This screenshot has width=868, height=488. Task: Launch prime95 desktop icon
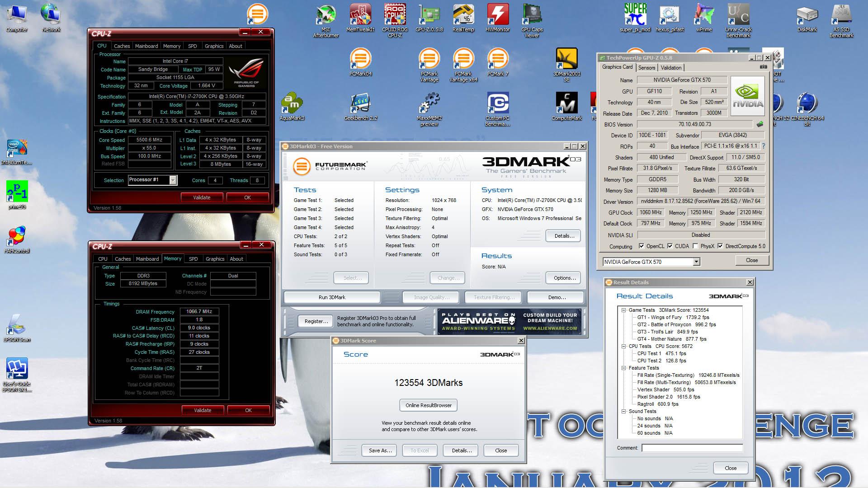pyautogui.click(x=17, y=195)
